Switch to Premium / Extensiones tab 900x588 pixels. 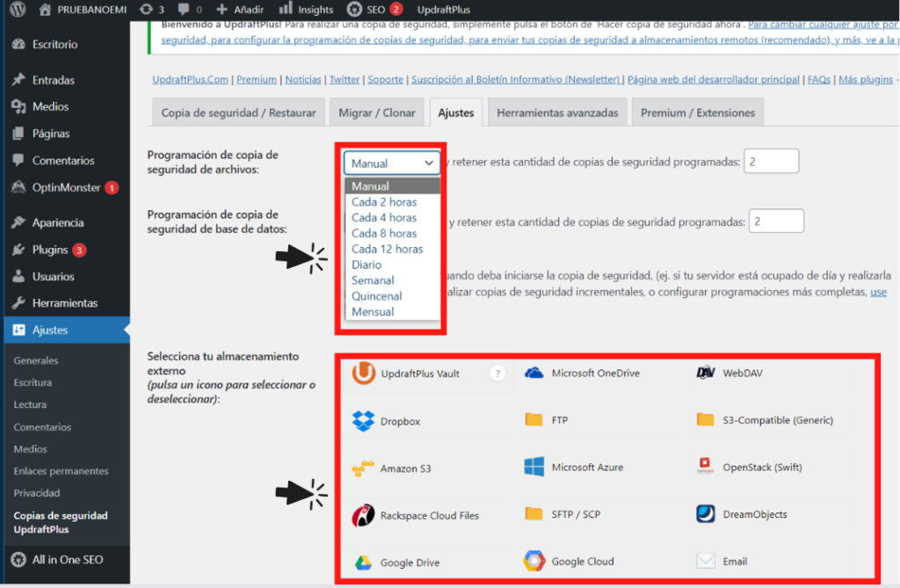[x=697, y=113]
